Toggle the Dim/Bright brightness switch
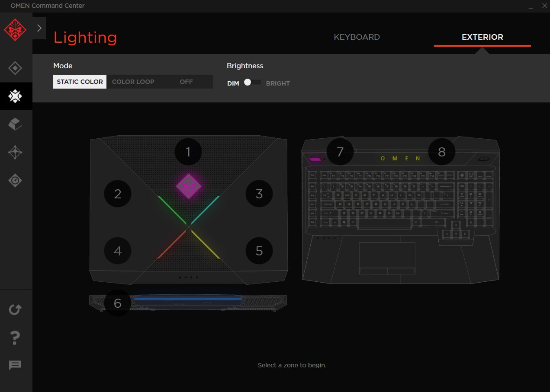This screenshot has width=550, height=392. (252, 82)
